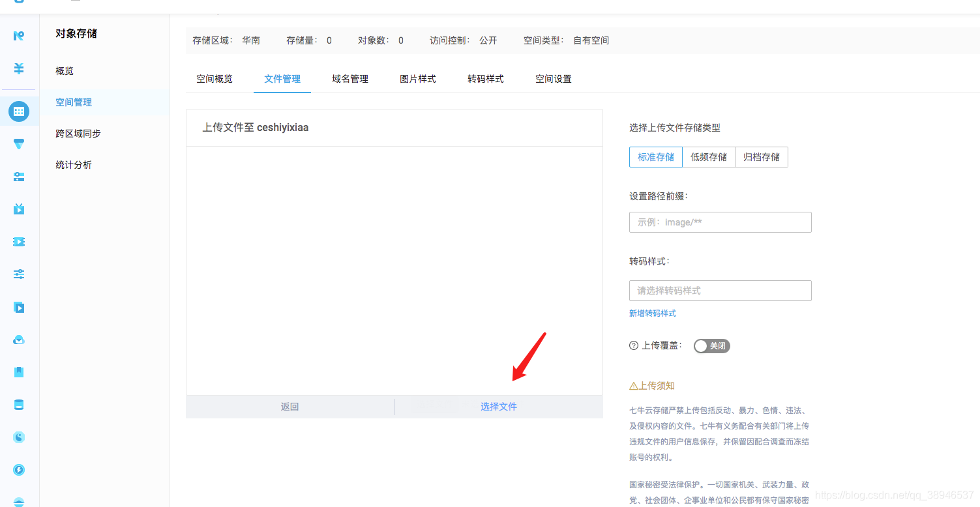
Task: Switch to 文件管理 tab
Action: (282, 79)
